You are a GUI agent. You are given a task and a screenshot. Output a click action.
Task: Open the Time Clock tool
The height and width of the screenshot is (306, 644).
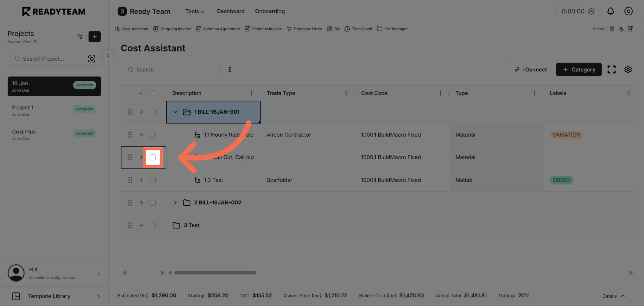click(x=358, y=29)
